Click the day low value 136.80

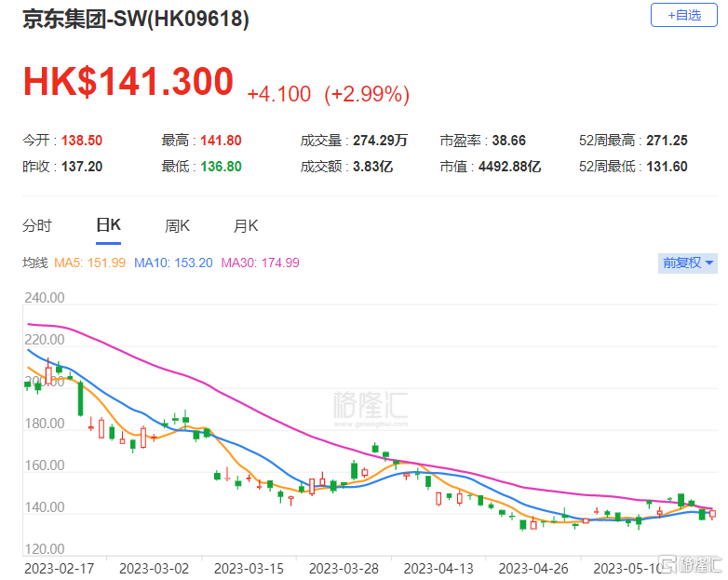pos(221,167)
